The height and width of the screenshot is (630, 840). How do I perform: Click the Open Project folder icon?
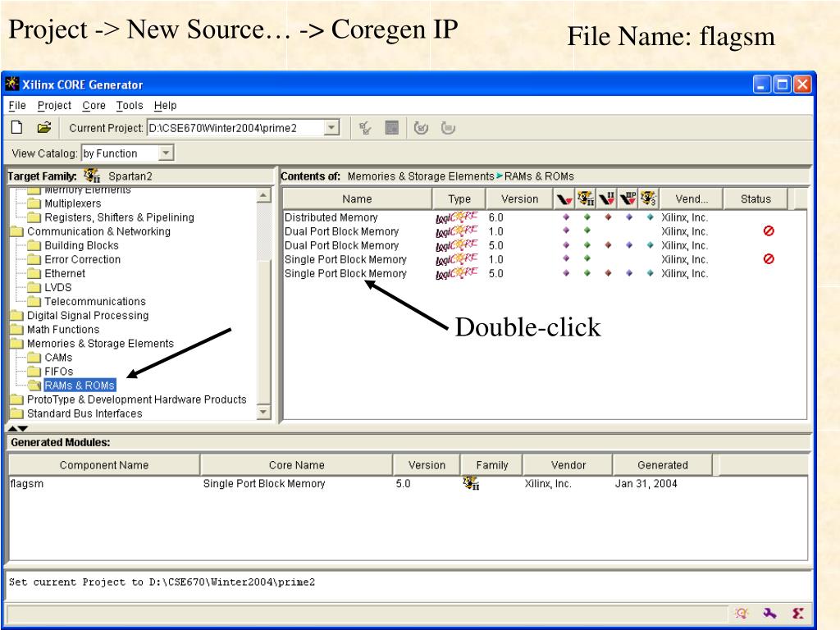coord(44,127)
